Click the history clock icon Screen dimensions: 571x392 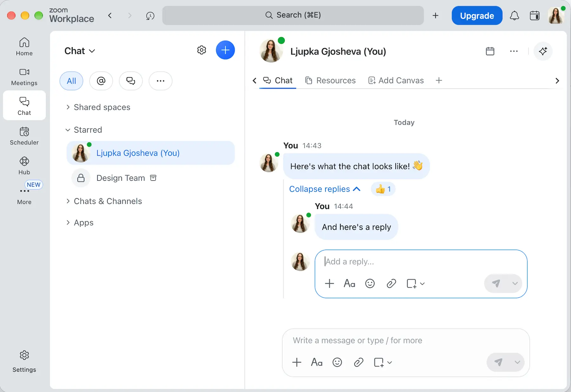(x=150, y=16)
